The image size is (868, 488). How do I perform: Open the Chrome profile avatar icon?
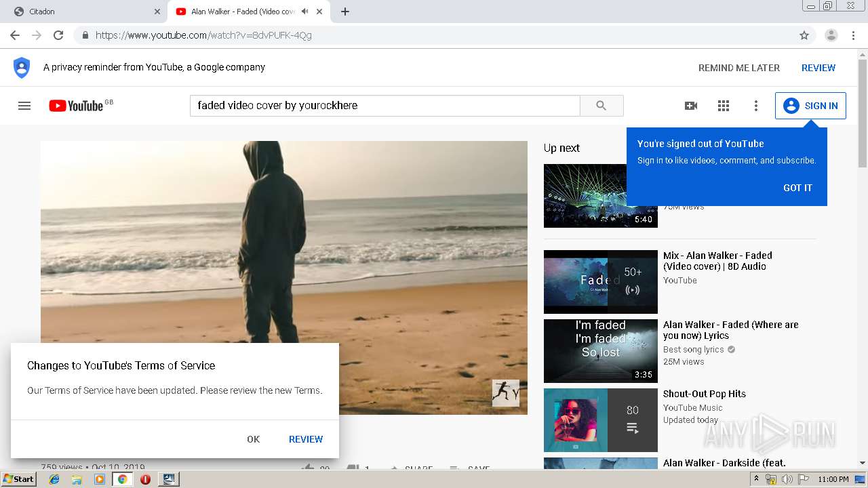[831, 35]
